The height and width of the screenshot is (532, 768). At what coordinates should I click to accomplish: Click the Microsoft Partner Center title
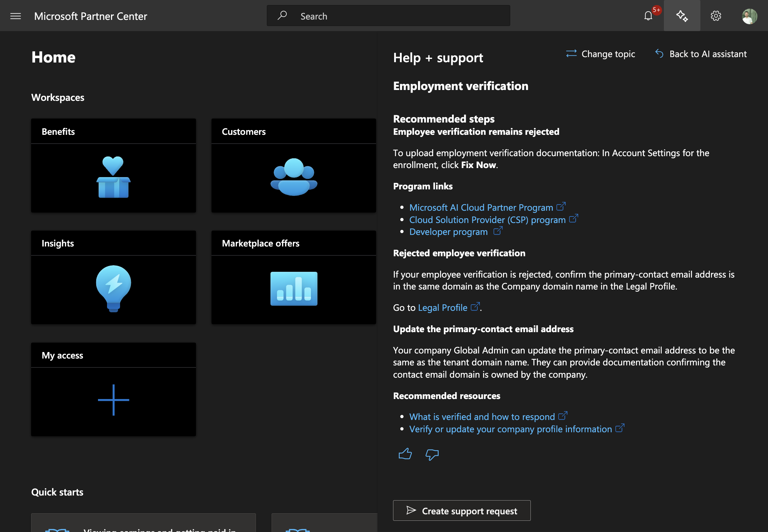tap(91, 16)
